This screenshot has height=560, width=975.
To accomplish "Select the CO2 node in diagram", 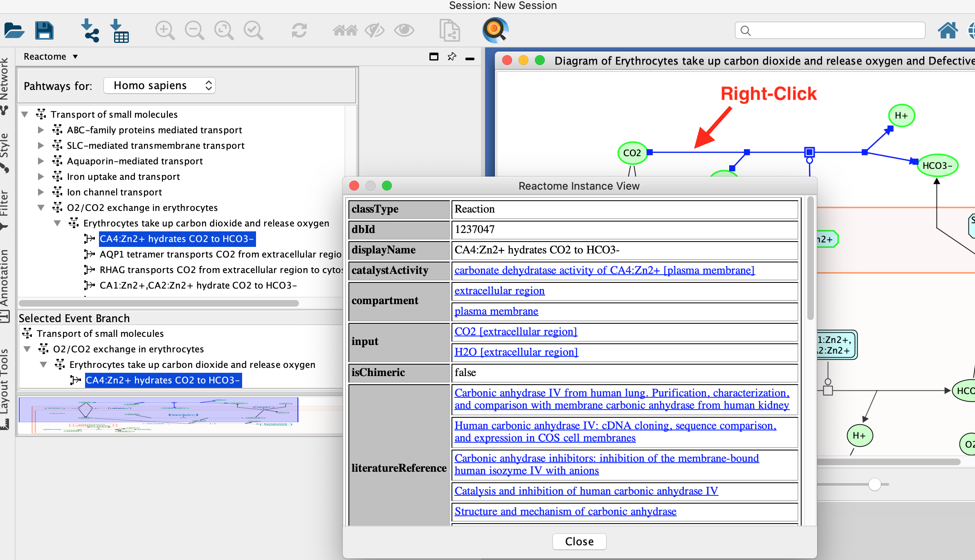I will pyautogui.click(x=632, y=153).
